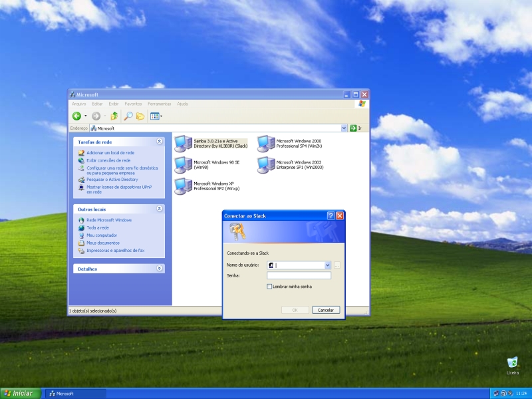The width and height of the screenshot is (532, 399).
Task: Open Toda a rede link
Action: (98, 227)
